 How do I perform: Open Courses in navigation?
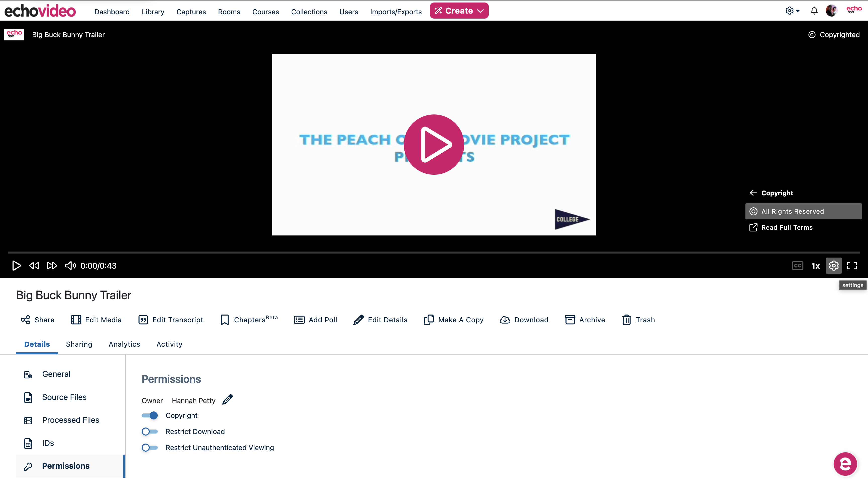(x=265, y=12)
